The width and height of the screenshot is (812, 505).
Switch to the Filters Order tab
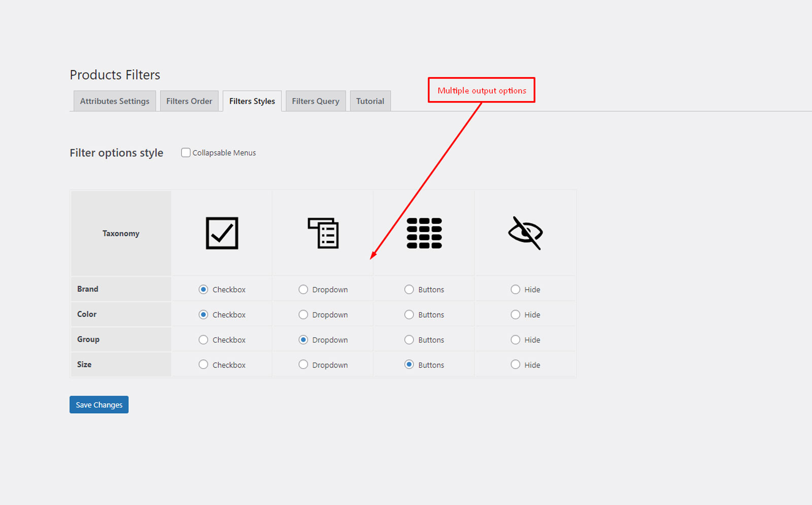click(189, 101)
